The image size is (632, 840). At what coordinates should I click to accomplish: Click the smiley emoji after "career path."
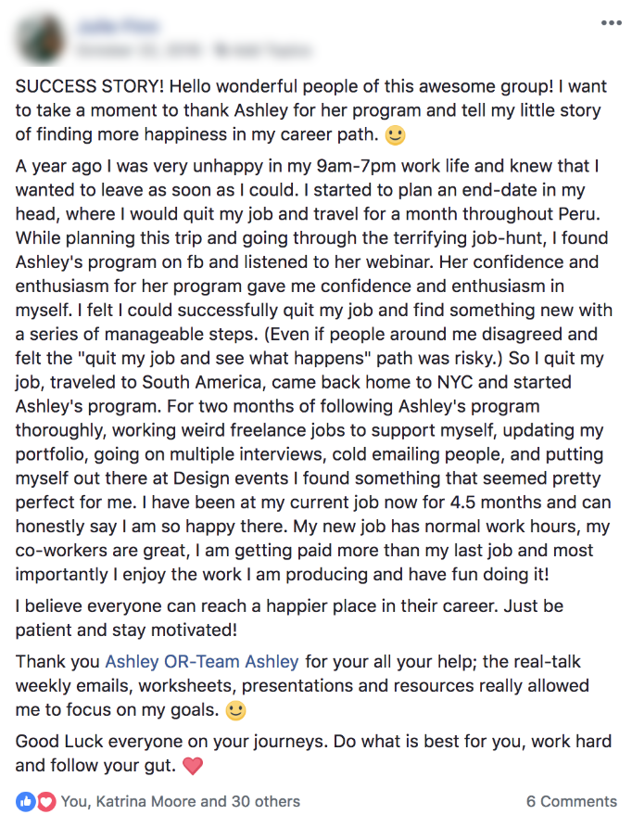tap(396, 135)
